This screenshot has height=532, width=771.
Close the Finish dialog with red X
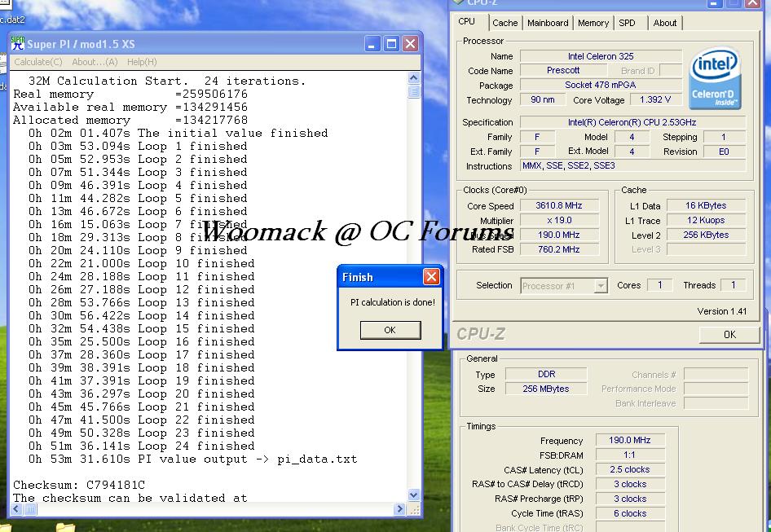click(431, 277)
